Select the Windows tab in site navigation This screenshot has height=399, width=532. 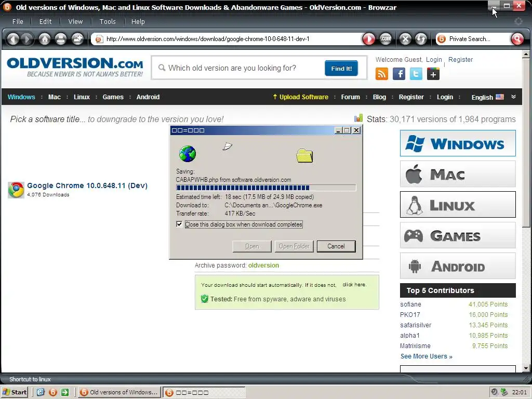pos(21,97)
